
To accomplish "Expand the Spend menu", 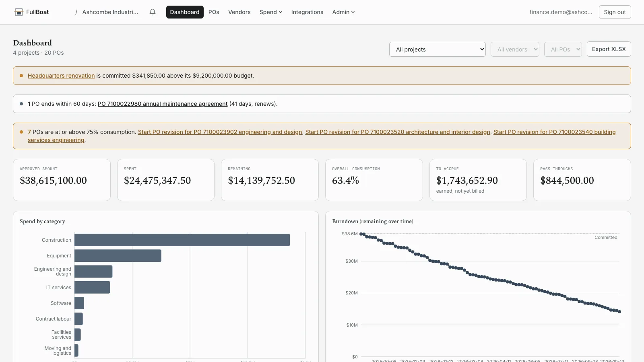I will (x=271, y=12).
